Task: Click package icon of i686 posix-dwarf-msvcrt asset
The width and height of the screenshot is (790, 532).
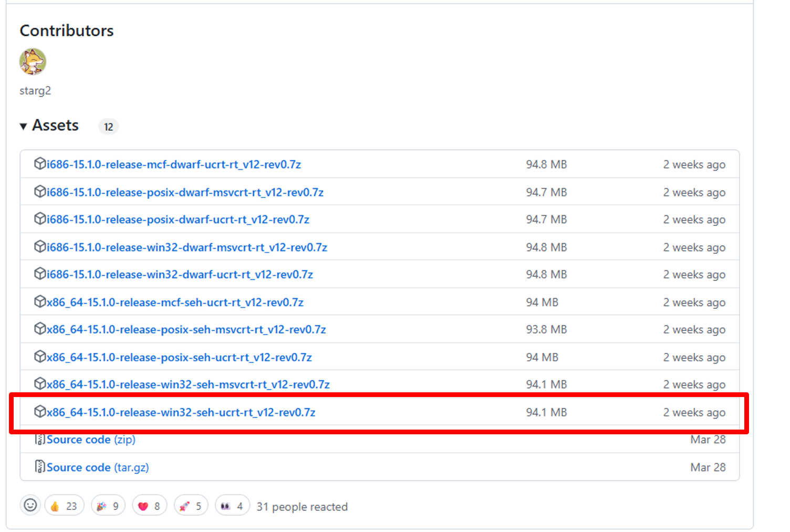Action: [x=40, y=192]
